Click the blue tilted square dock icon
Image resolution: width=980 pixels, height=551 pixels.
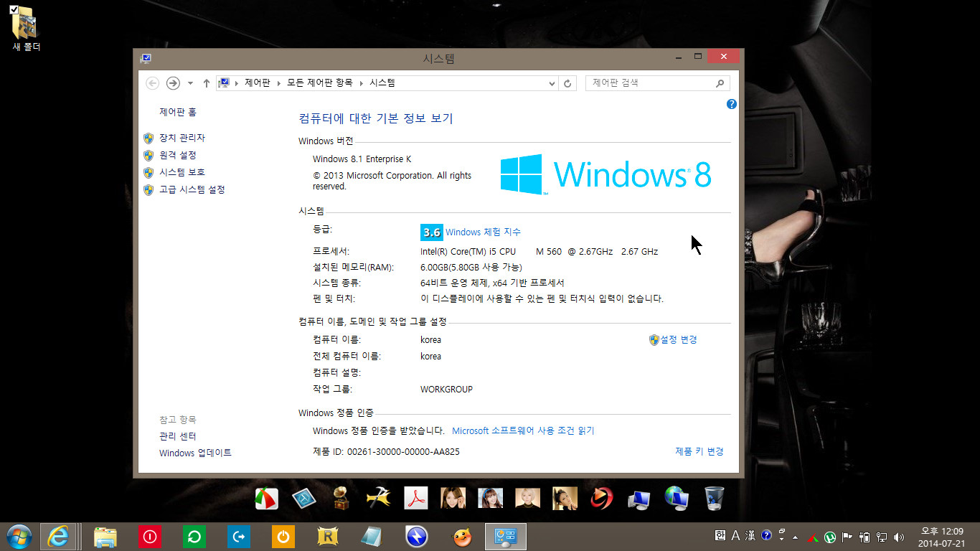[304, 498]
